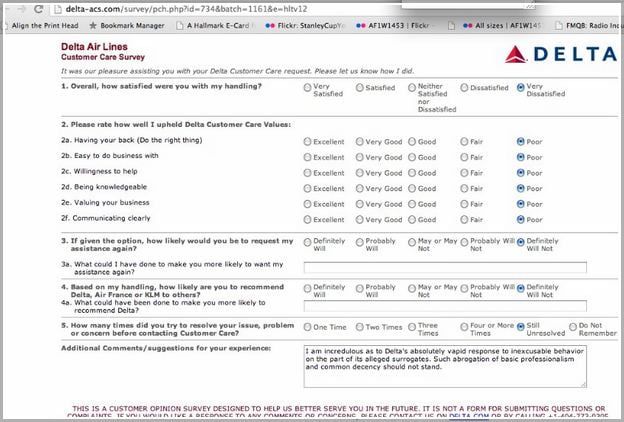Click the Additional Comments text area
This screenshot has height=422, width=624.
445,366
